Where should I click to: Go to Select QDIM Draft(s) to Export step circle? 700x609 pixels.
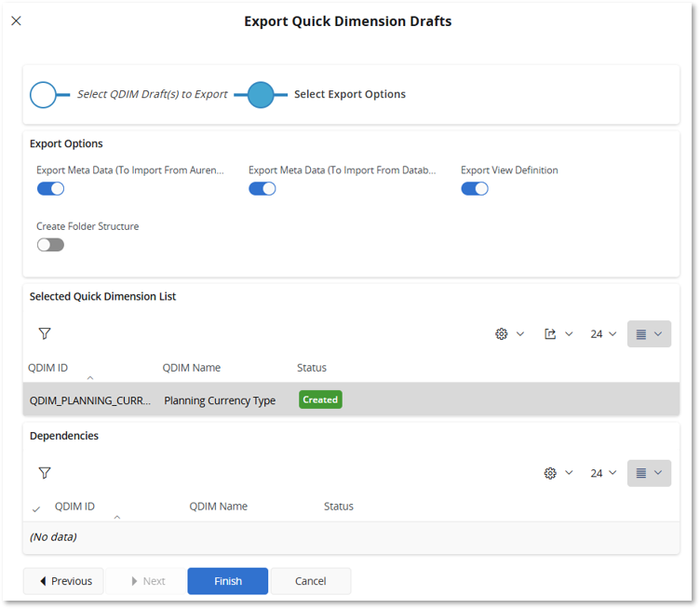(44, 95)
